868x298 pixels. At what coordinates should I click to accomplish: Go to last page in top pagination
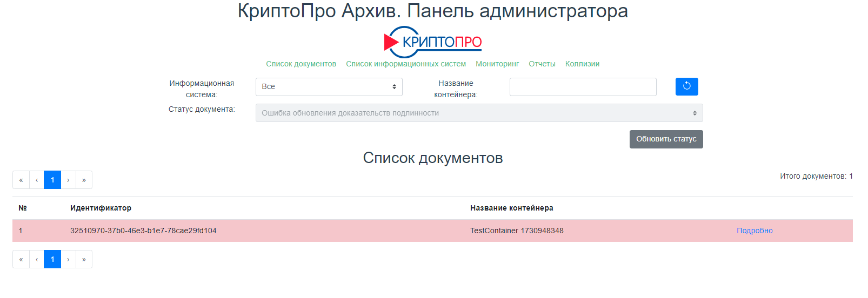84,180
